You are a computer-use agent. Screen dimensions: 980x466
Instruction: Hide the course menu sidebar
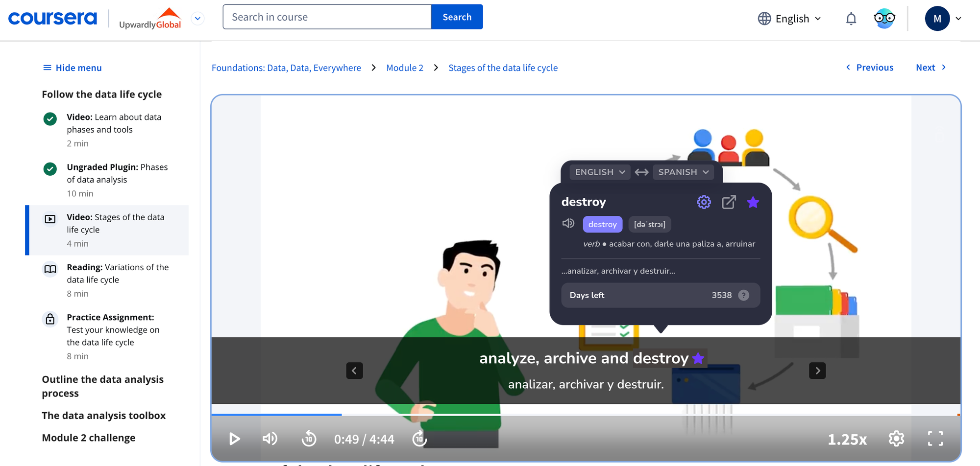click(x=72, y=68)
